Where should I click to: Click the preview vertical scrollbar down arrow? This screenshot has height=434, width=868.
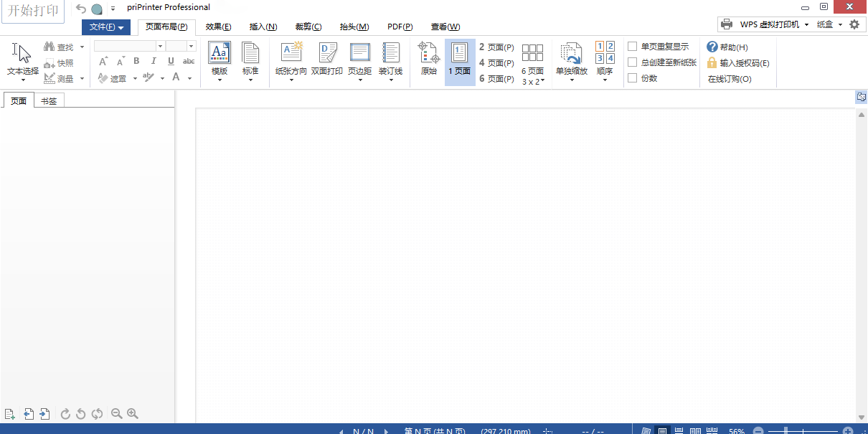pos(862,417)
